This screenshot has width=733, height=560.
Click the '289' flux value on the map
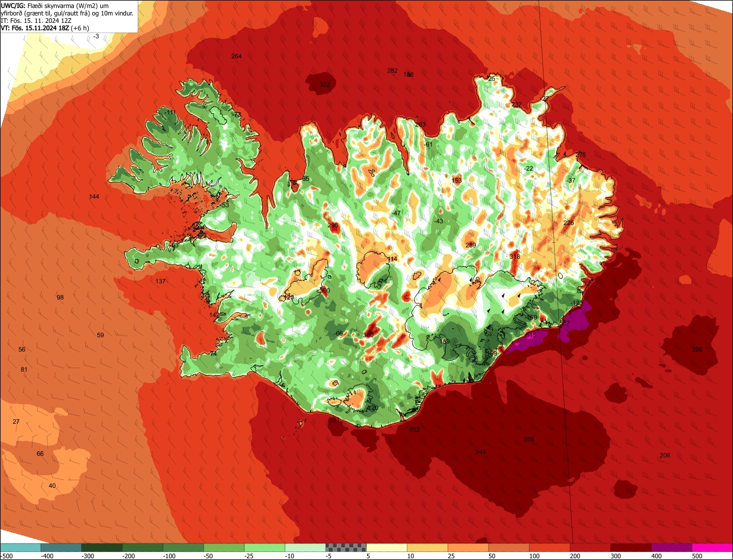coord(471,245)
